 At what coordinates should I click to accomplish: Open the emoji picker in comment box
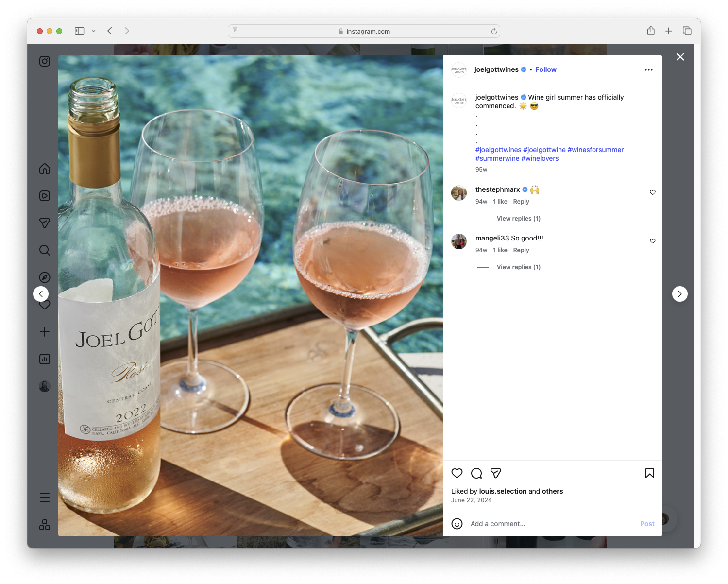(457, 524)
